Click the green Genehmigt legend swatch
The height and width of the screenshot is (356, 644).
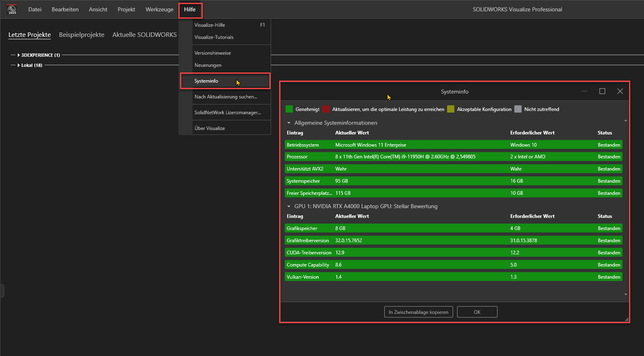[x=289, y=109]
